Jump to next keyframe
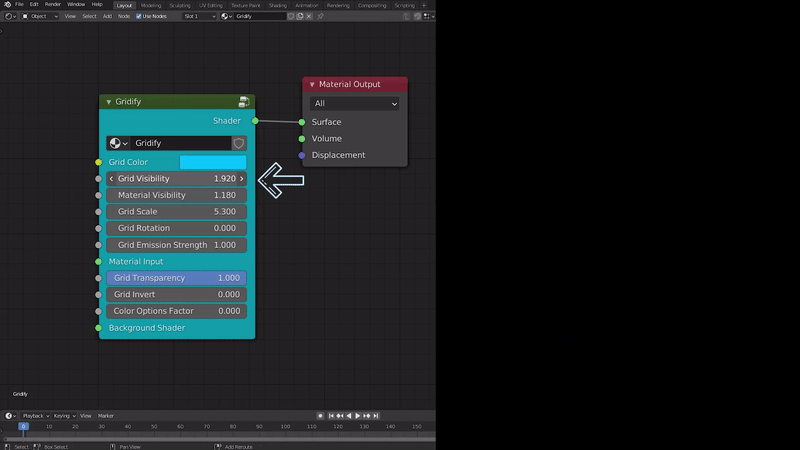Image resolution: width=800 pixels, height=450 pixels. click(x=367, y=416)
